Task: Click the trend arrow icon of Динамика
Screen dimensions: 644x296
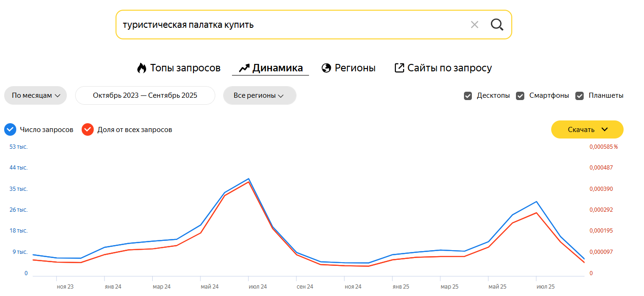Action: pos(244,69)
